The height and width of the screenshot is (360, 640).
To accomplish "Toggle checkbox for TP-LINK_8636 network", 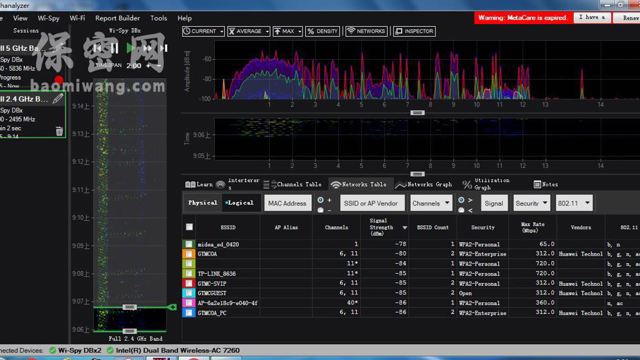I will coord(189,273).
